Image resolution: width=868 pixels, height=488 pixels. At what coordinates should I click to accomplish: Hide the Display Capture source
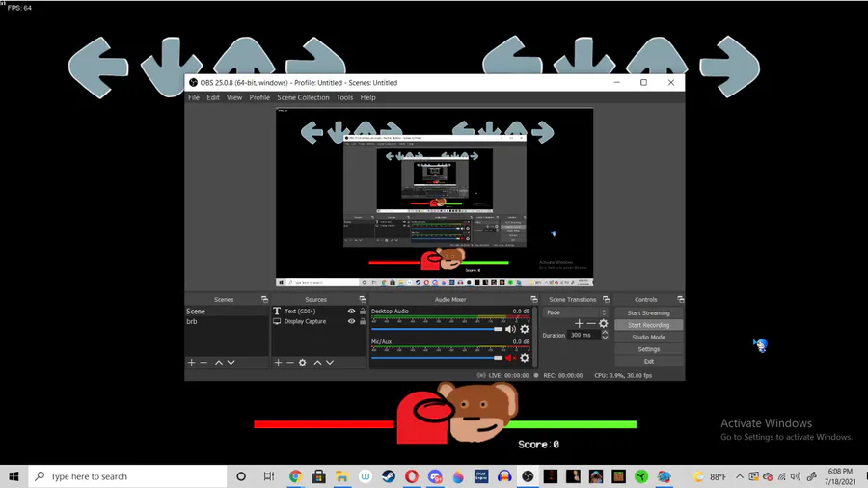click(x=351, y=321)
